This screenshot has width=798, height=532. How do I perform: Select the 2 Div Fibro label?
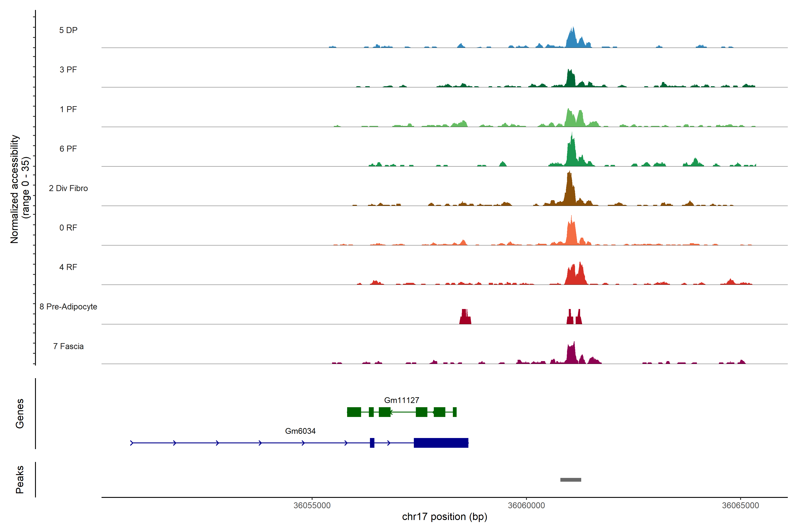(68, 188)
